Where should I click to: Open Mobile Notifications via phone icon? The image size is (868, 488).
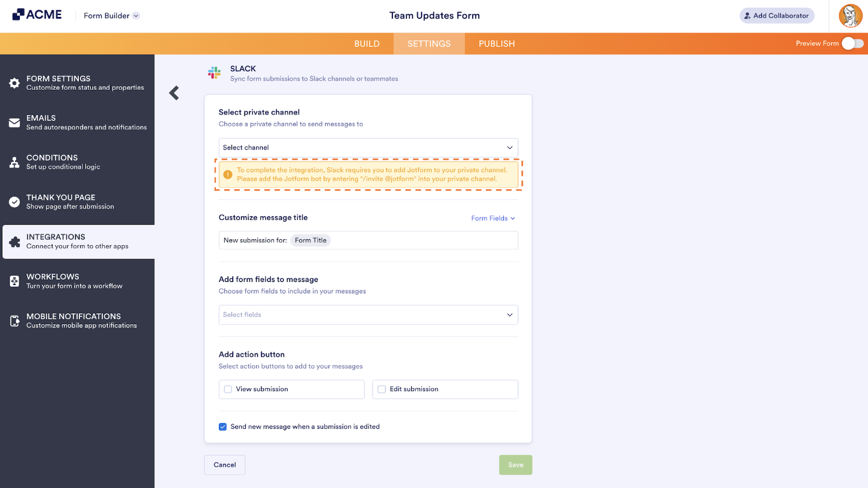14,321
